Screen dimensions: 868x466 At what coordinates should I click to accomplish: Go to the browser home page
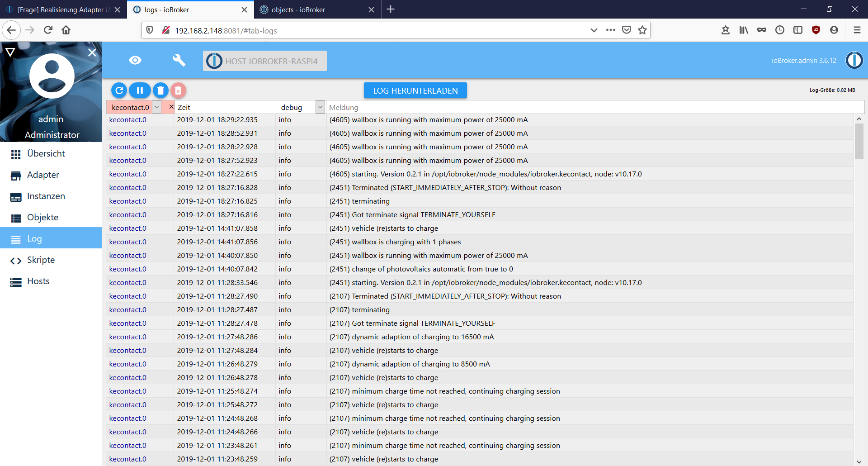click(66, 30)
